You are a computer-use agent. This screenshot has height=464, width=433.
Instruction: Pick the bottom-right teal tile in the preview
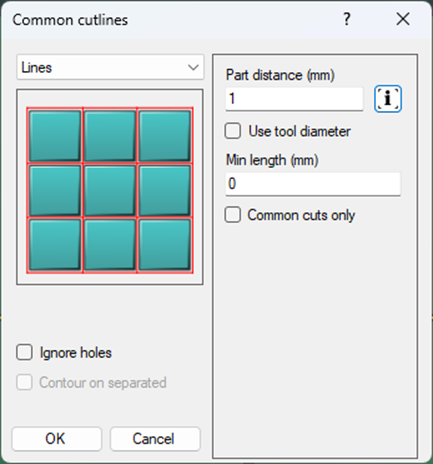[x=165, y=245]
